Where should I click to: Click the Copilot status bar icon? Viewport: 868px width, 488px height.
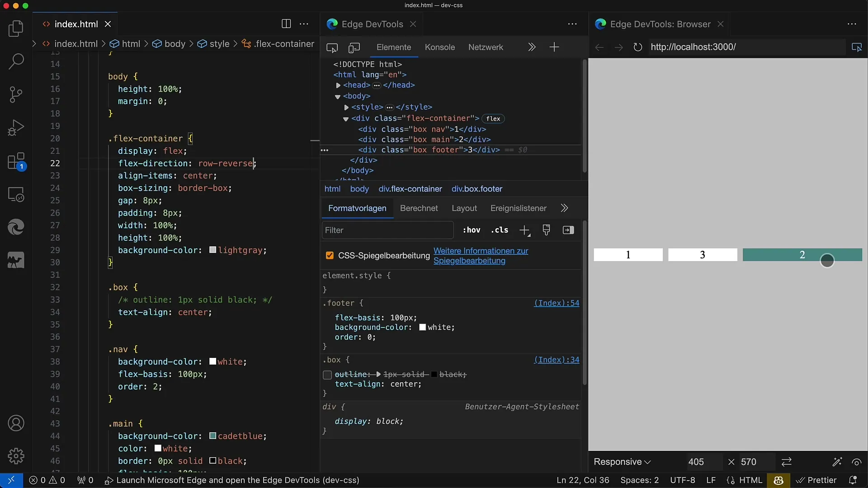point(778,480)
